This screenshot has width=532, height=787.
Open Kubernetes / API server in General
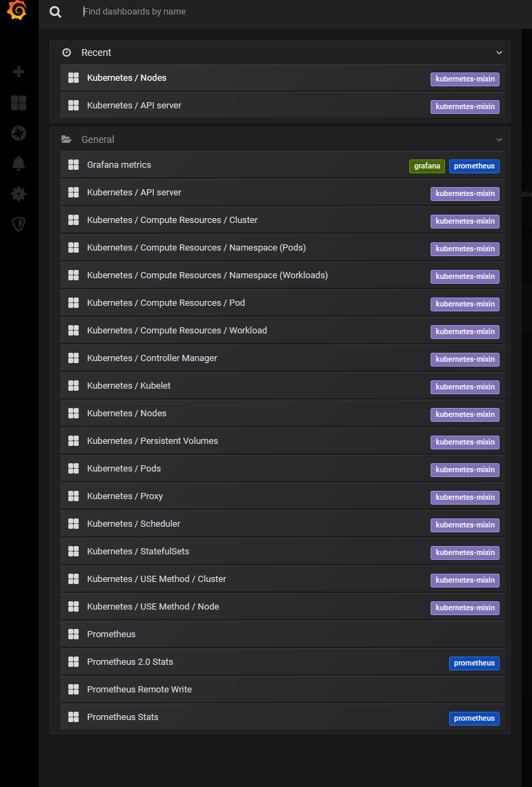point(283,192)
